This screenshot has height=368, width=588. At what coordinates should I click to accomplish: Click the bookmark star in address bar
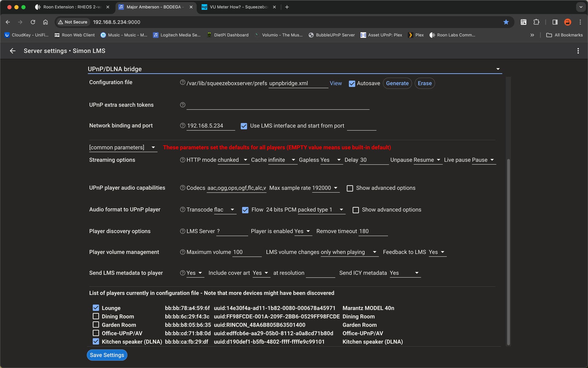coord(506,22)
